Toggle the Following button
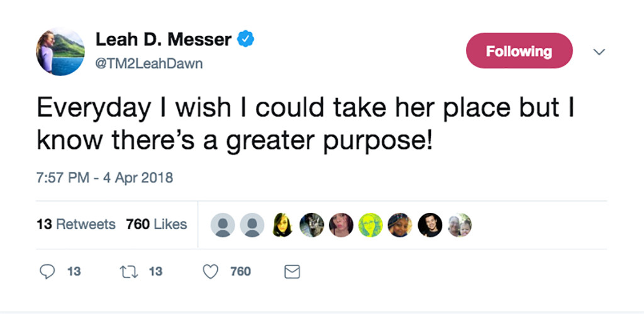644x314 pixels. coord(519,51)
